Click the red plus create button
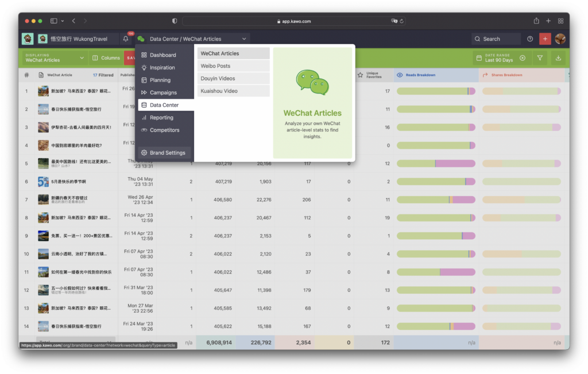This screenshot has width=588, height=374. click(545, 38)
